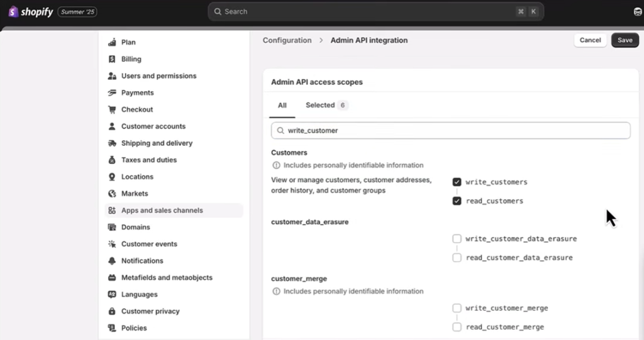This screenshot has height=340, width=644.
Task: Switch to the All scopes tab
Action: [282, 106]
